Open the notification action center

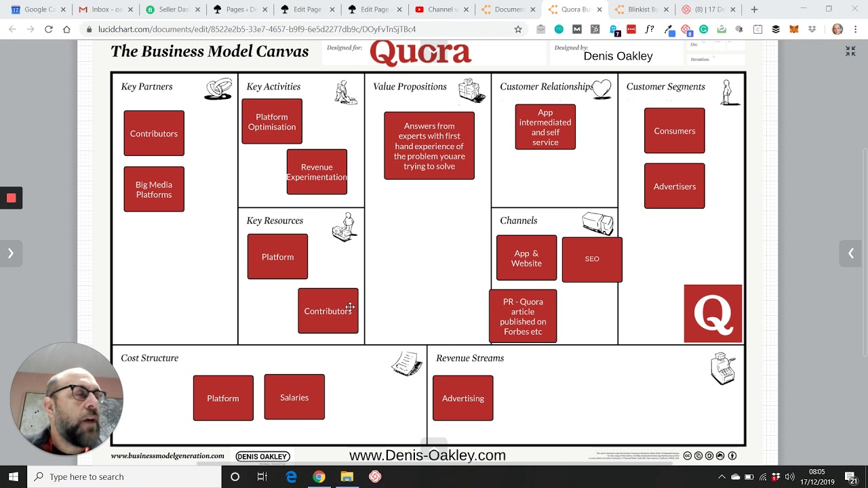pos(850,477)
